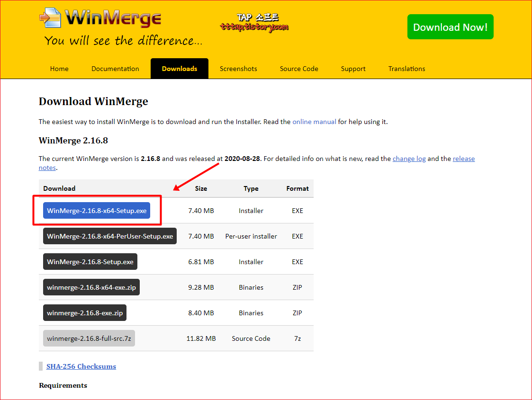Click the green Download Now! button
Viewport: 532px width, 400px height.
click(x=450, y=27)
